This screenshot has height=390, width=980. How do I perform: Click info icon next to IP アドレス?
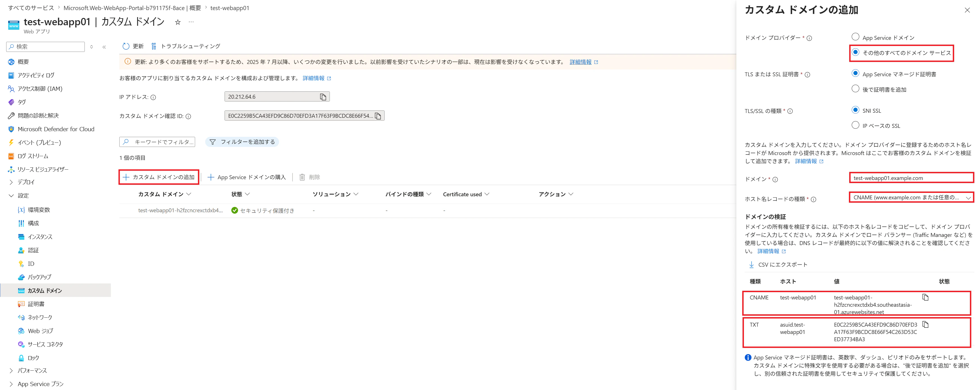click(153, 97)
